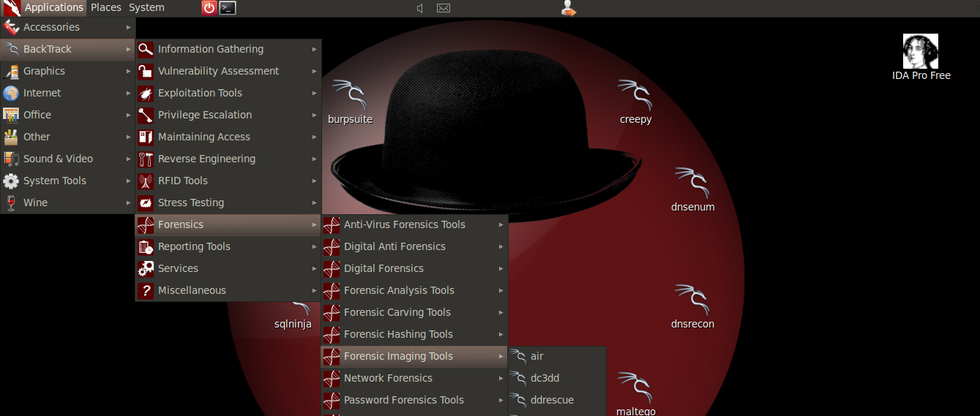Click the red power button in the top panel
980x416 pixels.
(209, 8)
